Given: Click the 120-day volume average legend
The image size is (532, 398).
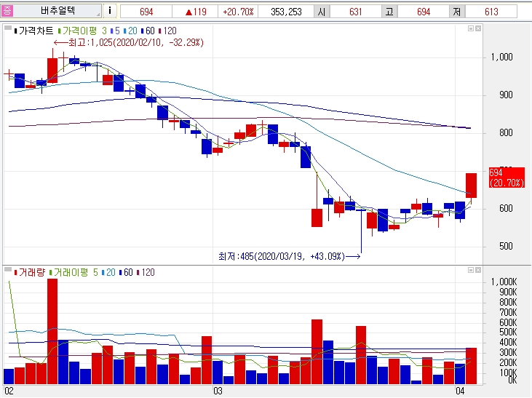Looking at the screenshot, I should click(146, 272).
